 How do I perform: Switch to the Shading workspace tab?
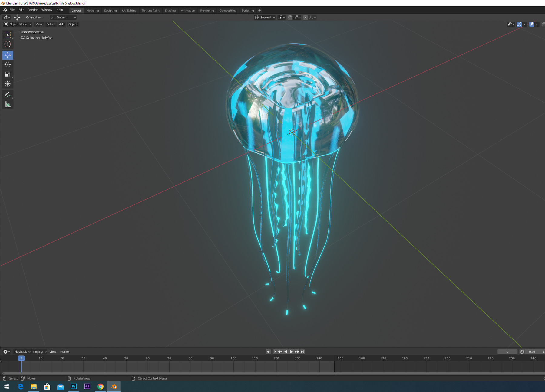click(170, 10)
